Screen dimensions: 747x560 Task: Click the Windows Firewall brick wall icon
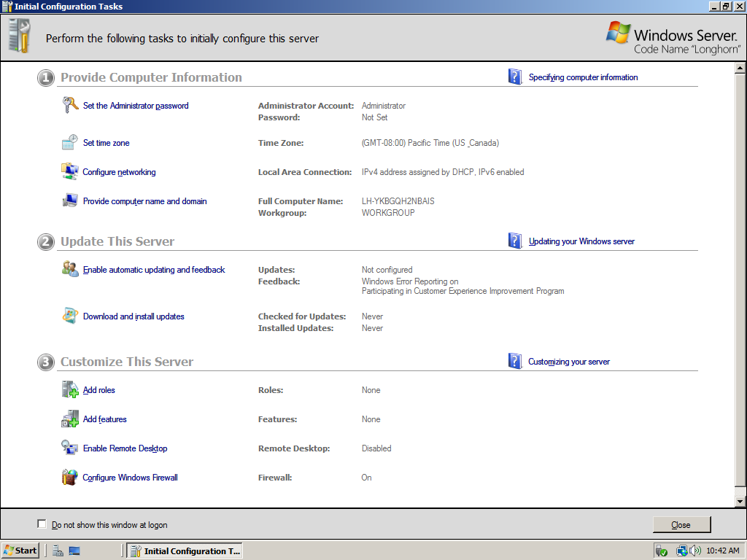click(69, 478)
